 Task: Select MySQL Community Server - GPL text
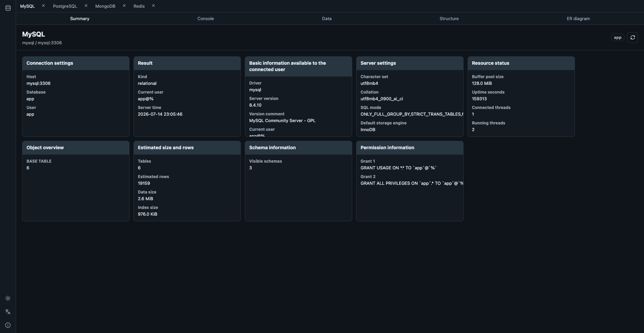282,121
